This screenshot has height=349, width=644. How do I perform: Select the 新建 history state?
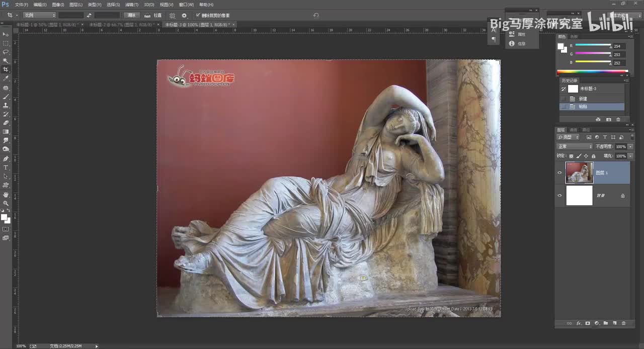(x=592, y=99)
